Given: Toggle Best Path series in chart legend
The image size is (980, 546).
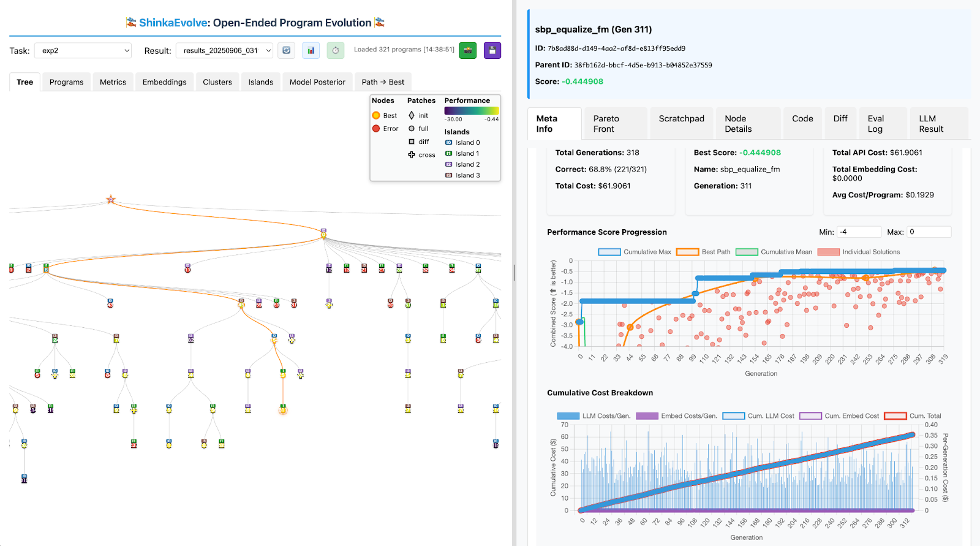Looking at the screenshot, I should [x=687, y=252].
